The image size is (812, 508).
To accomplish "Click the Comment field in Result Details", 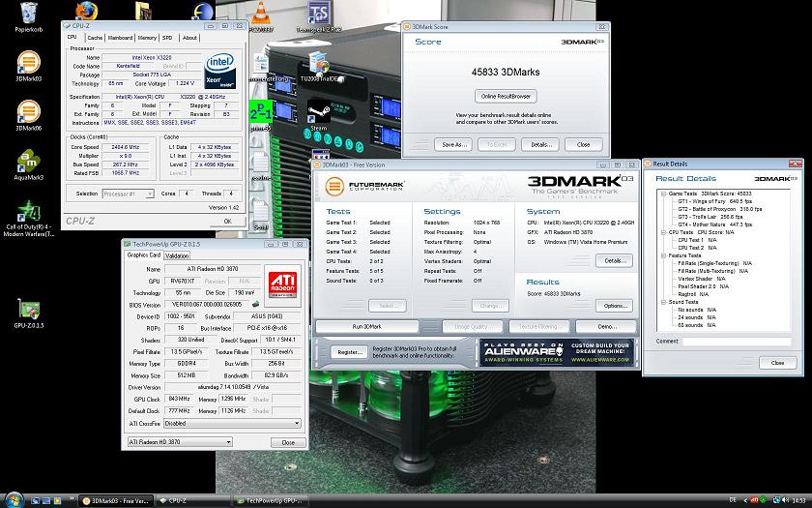I will (x=737, y=341).
